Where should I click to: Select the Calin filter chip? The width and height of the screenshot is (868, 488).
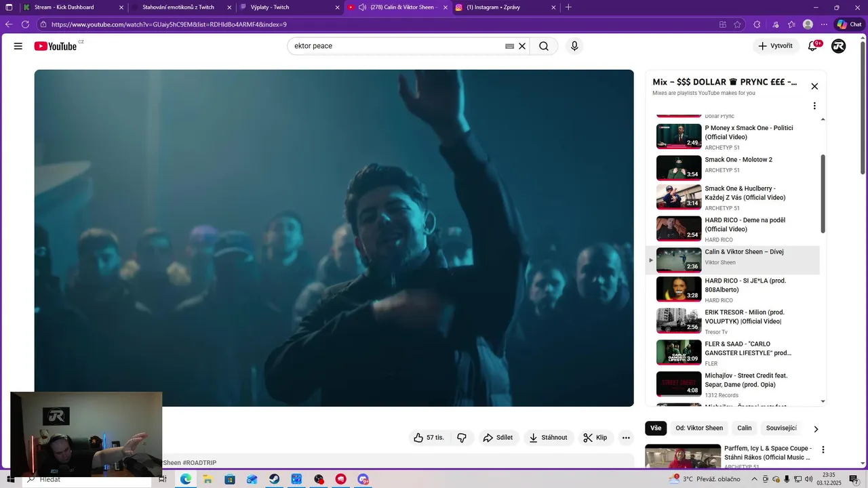click(x=745, y=428)
